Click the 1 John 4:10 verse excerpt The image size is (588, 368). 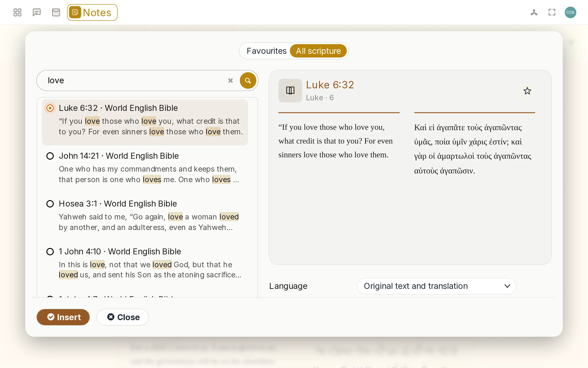(x=150, y=270)
